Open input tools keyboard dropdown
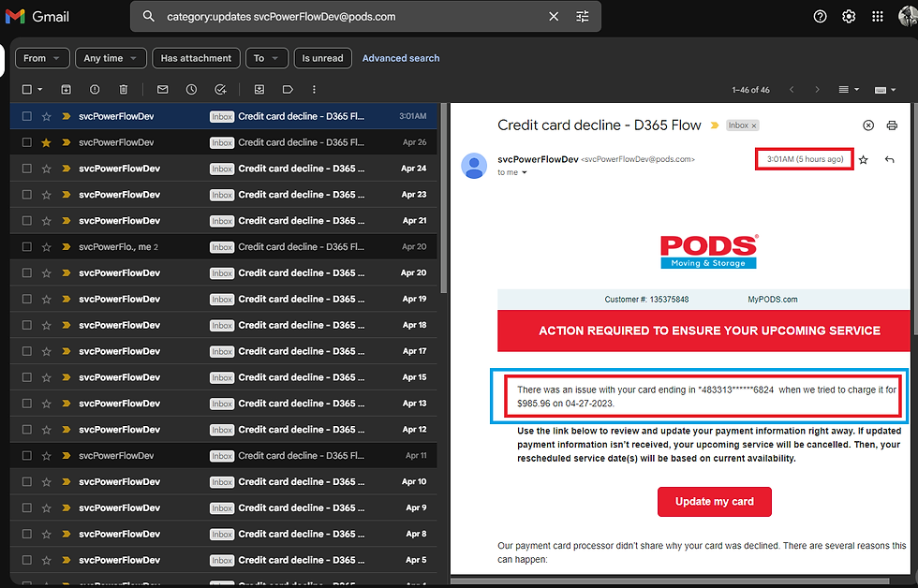 884,90
